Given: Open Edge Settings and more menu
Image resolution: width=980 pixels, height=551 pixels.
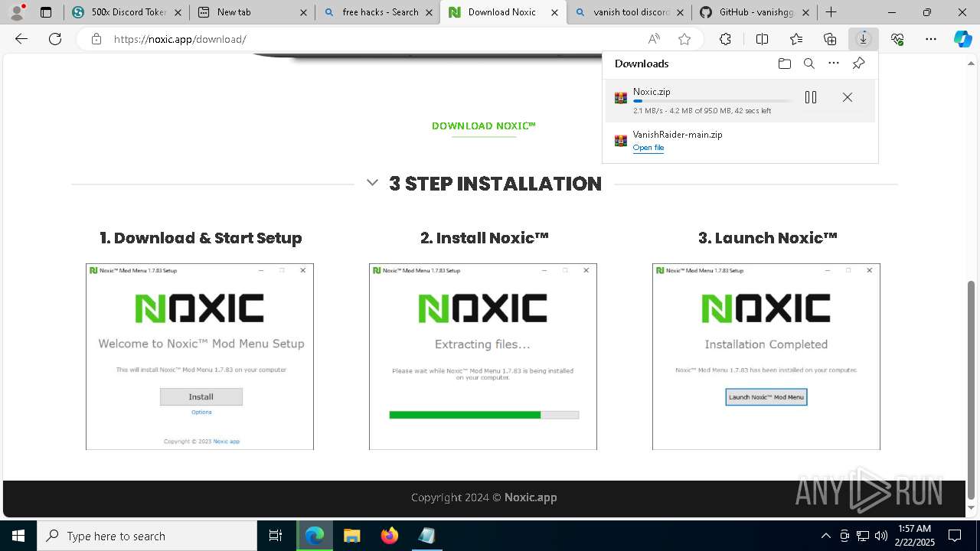Looking at the screenshot, I should point(931,39).
